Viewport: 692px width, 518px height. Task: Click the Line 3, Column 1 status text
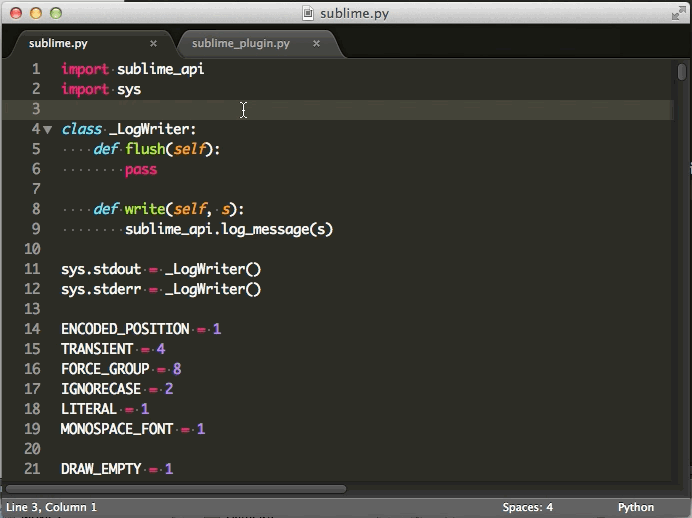pyautogui.click(x=51, y=507)
